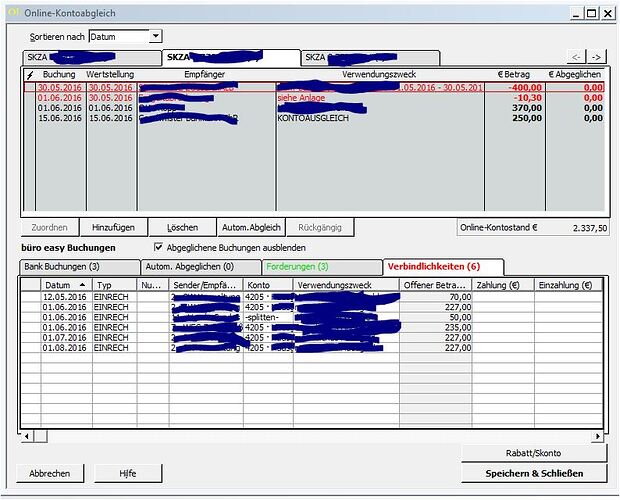Click the Sender/Empfä... column header
Image resolution: width=620 pixels, height=500 pixels.
click(206, 285)
